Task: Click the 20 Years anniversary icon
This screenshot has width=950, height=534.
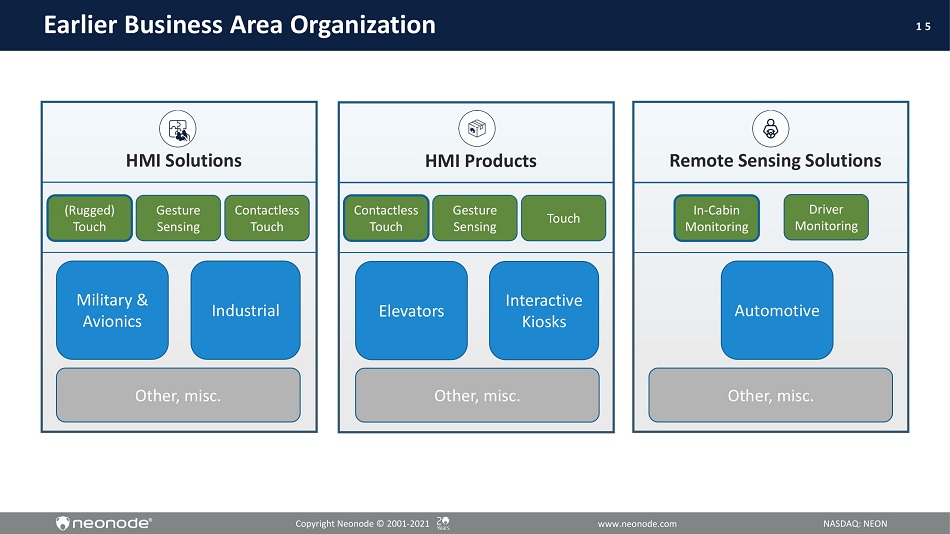Action: click(443, 523)
